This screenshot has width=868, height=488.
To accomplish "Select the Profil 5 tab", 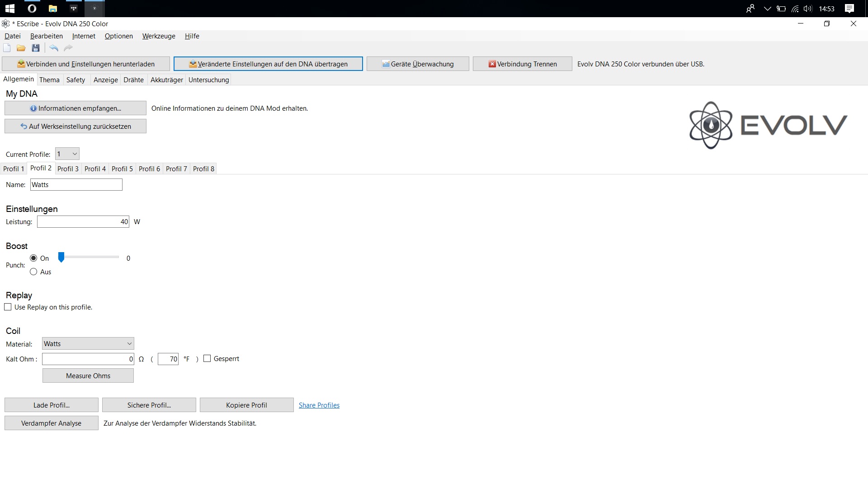I will tap(122, 169).
